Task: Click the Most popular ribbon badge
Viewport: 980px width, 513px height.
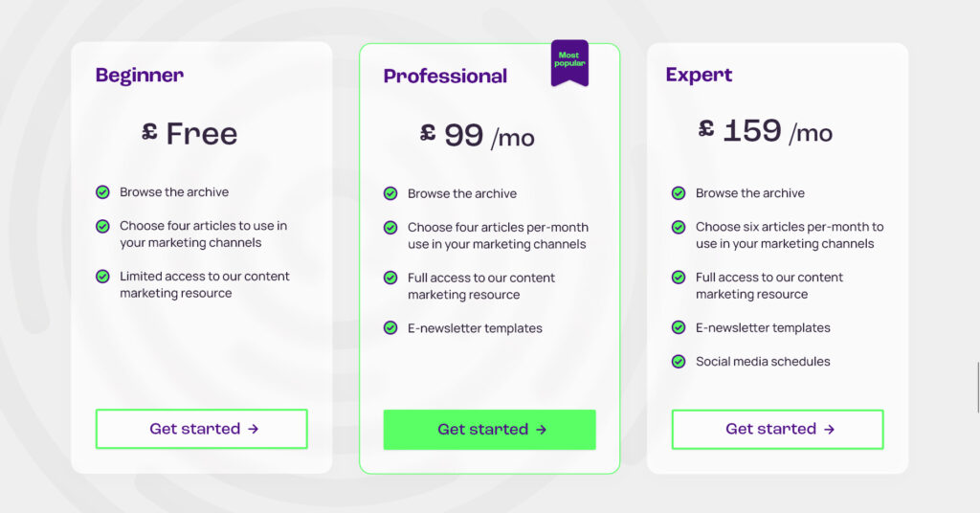Action: click(x=569, y=62)
